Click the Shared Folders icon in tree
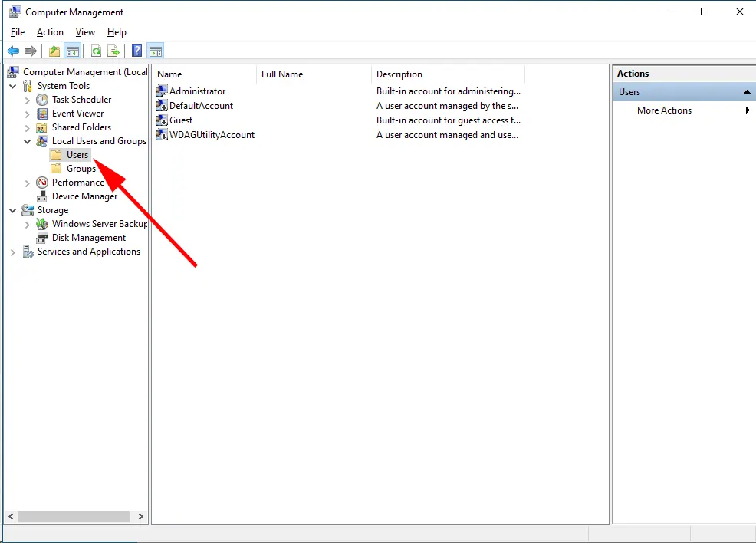The image size is (756, 543). point(42,127)
